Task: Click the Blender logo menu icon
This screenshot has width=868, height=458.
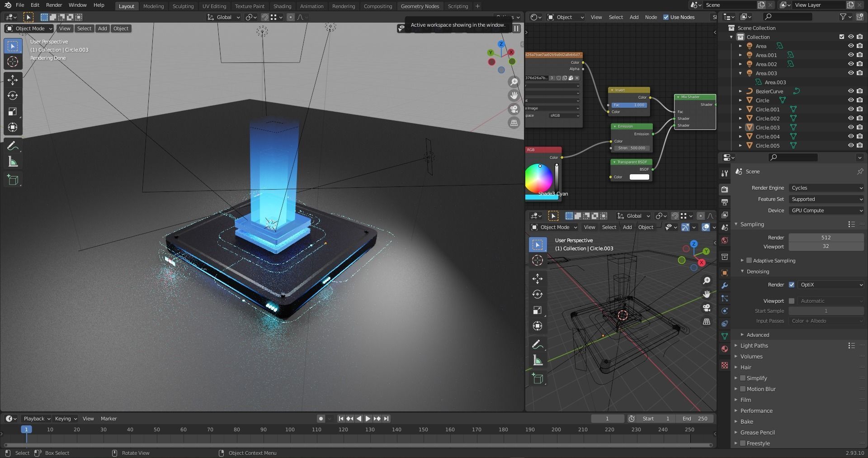Action: coord(8,5)
